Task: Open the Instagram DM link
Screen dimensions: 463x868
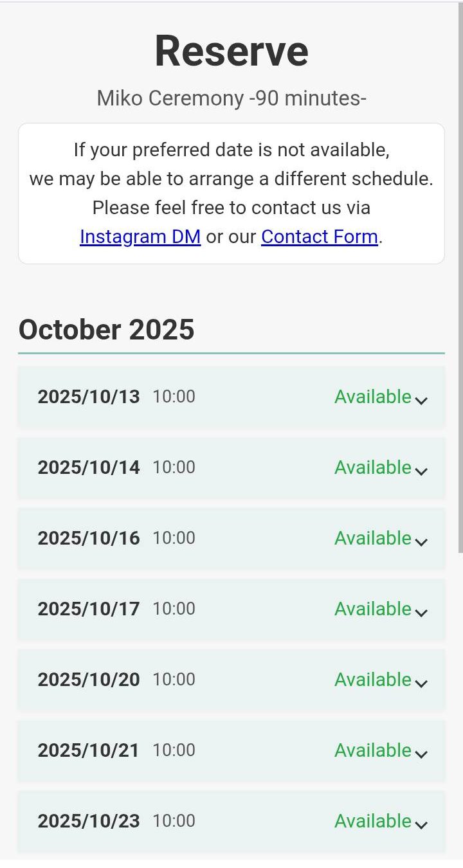Action: 140,237
